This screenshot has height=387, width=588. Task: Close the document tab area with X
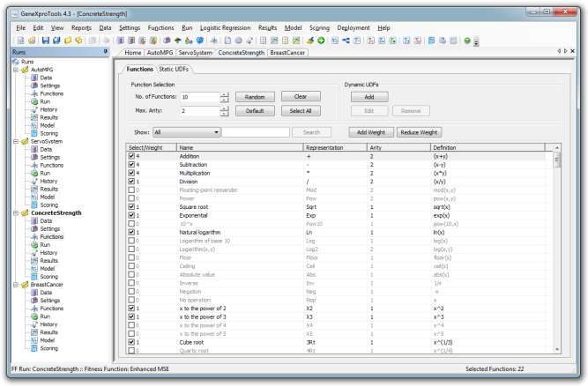573,51
